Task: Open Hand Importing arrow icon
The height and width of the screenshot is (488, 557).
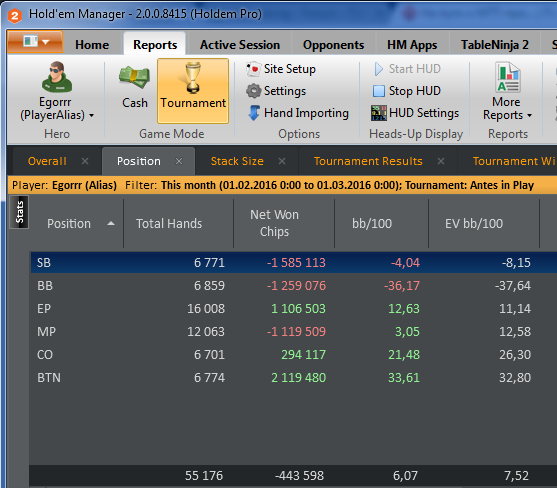Action: (254, 113)
